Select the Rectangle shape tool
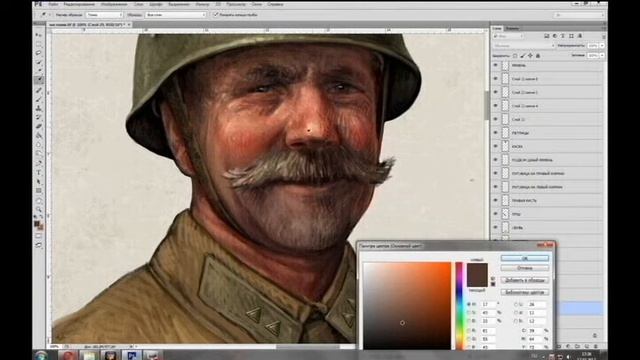Screen dimensions: 640x360 pos(39,191)
